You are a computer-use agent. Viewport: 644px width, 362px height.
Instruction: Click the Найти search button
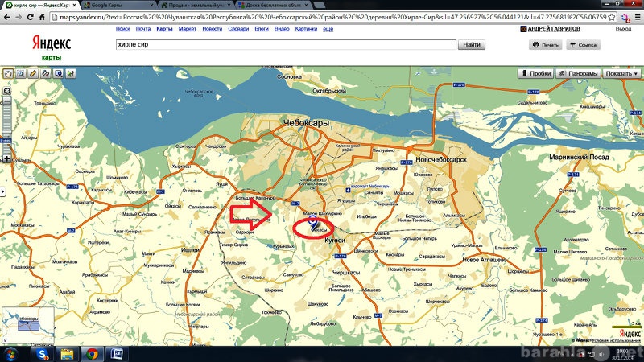pyautogui.click(x=472, y=44)
